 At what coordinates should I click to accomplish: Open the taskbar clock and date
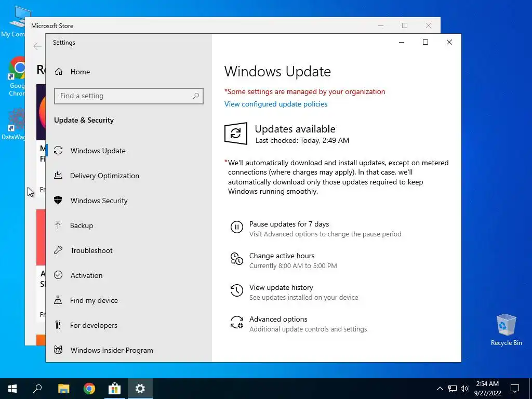[x=487, y=389]
